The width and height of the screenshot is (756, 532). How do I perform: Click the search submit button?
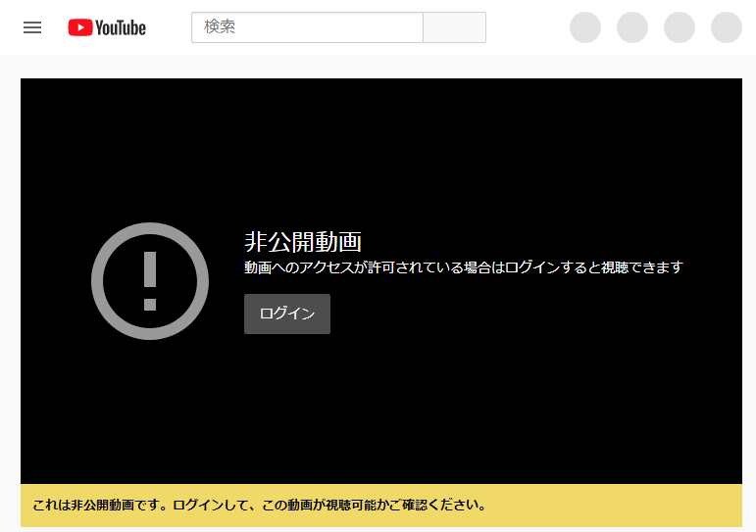454,27
